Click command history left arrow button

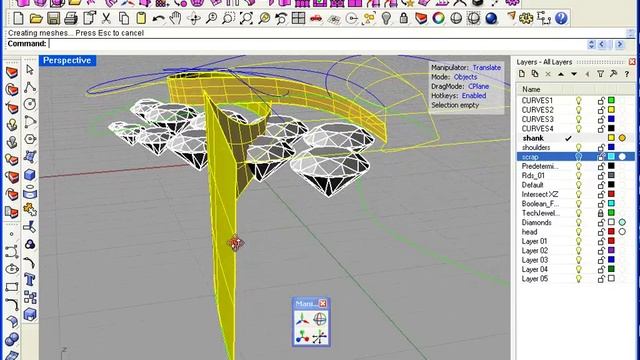pyautogui.click(x=602, y=44)
